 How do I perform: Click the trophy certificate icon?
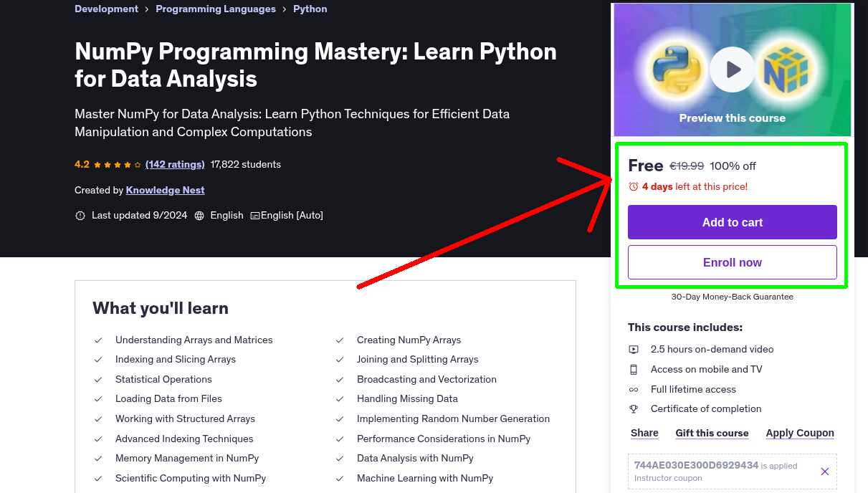coord(634,409)
